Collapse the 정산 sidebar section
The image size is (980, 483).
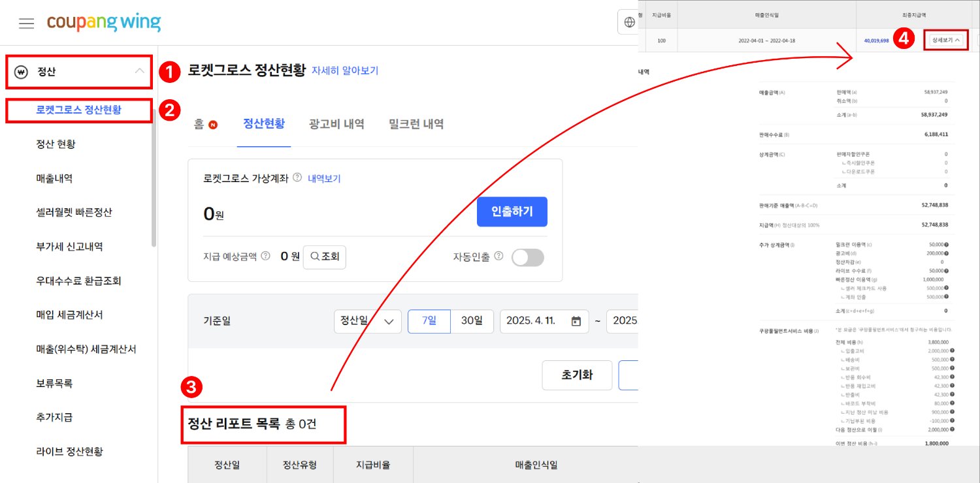coord(140,71)
